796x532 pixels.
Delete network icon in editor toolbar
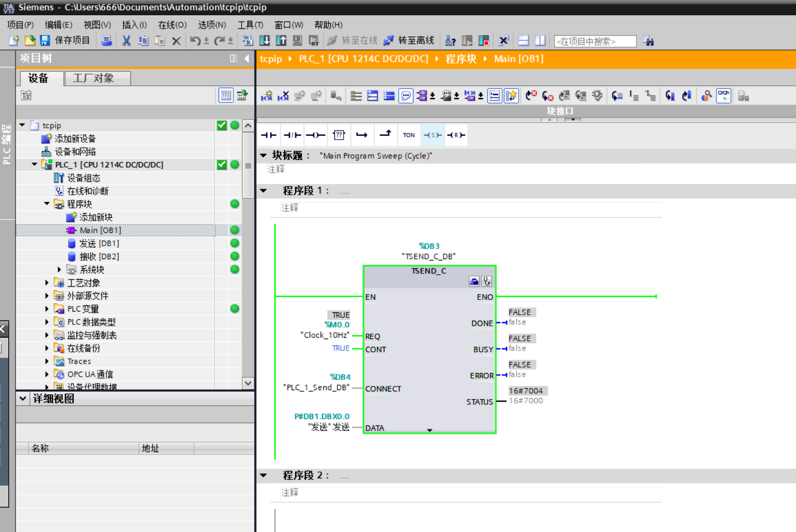click(283, 96)
